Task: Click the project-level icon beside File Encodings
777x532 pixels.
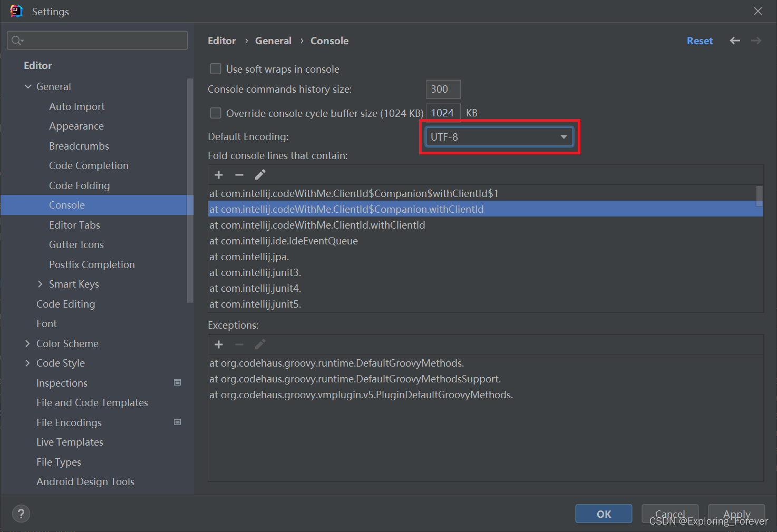Action: click(178, 422)
